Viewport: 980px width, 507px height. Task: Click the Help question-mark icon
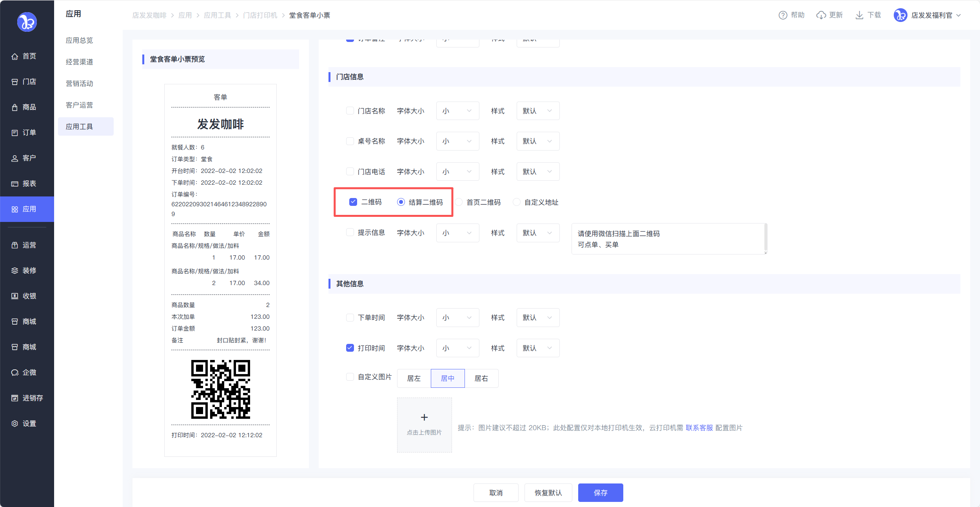[782, 15]
